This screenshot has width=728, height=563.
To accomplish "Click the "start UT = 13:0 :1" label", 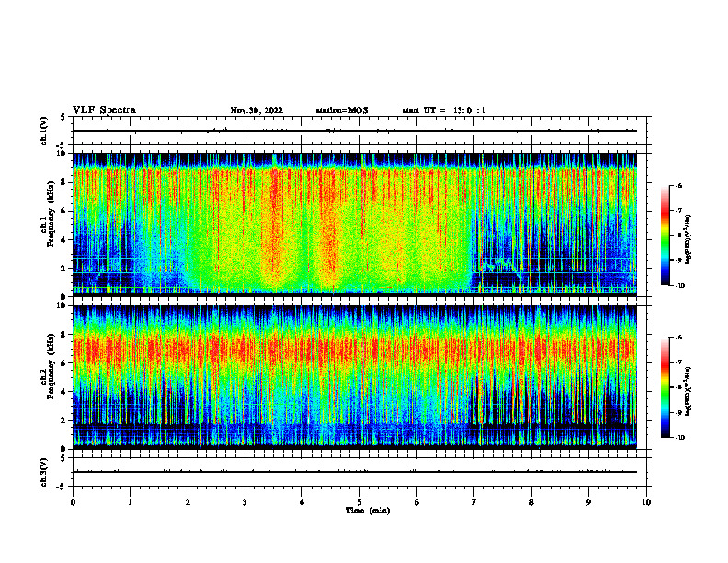I will pos(444,110).
